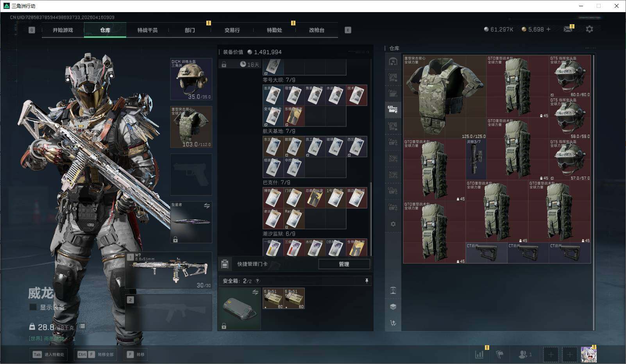Select the safe box container item
This screenshot has width=626, height=364.
click(240, 309)
